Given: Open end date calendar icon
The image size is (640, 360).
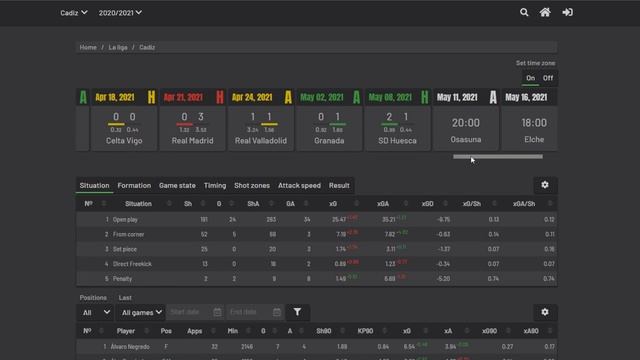Looking at the screenshot, I should click(277, 312).
